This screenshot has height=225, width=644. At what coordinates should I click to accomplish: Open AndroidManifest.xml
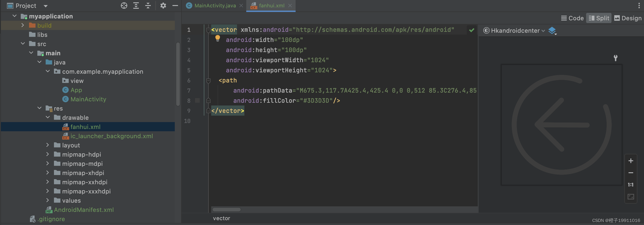click(x=84, y=210)
